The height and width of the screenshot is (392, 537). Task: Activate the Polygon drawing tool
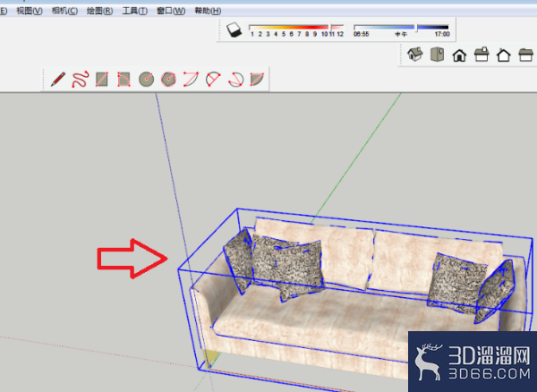click(168, 79)
